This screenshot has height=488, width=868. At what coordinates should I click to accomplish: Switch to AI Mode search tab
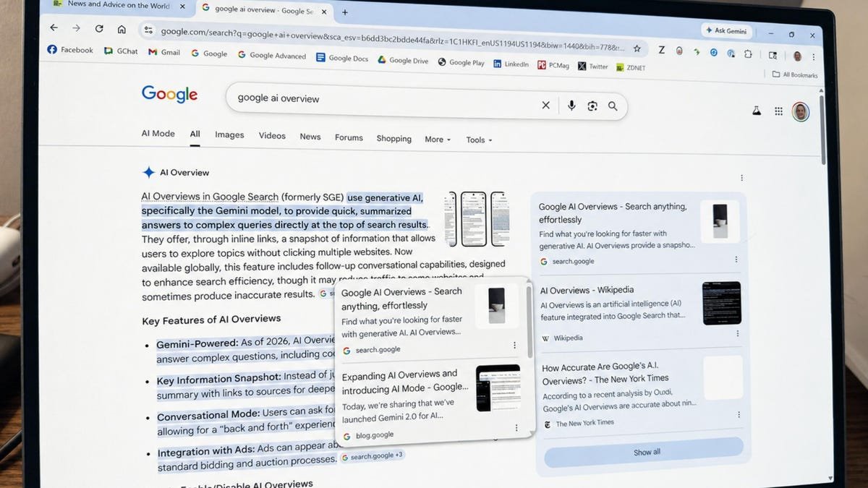158,134
